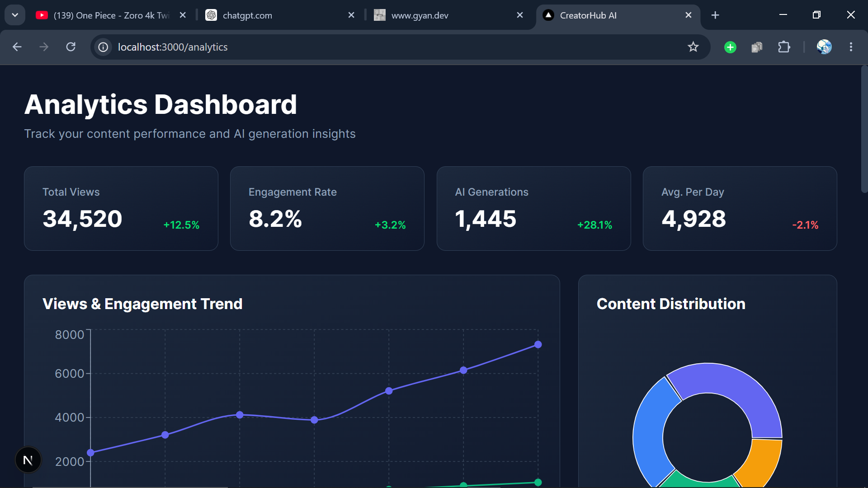Click the Next.js dev tools N badge
The width and height of the screenshot is (868, 488).
pyautogui.click(x=28, y=460)
